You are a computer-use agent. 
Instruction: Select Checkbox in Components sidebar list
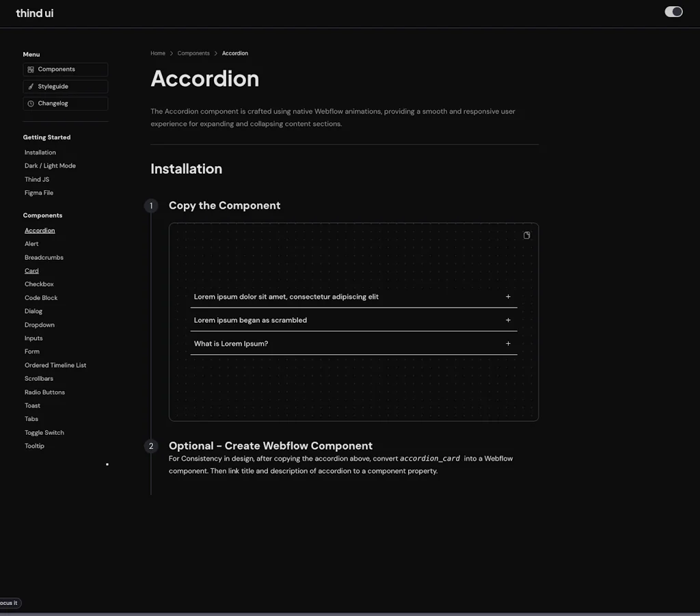point(39,284)
